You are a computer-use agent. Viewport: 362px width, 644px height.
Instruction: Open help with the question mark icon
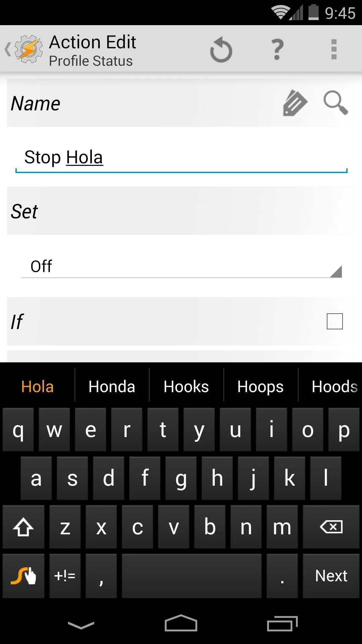click(277, 50)
